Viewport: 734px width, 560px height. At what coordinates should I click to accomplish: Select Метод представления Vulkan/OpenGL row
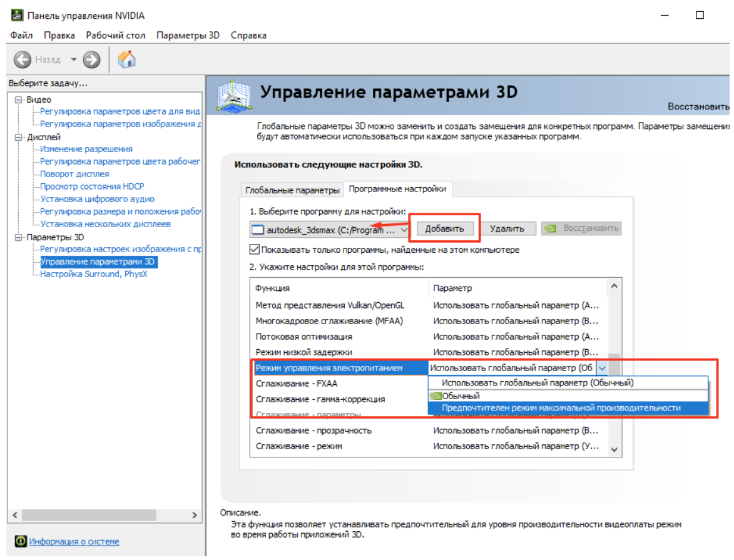click(x=428, y=305)
